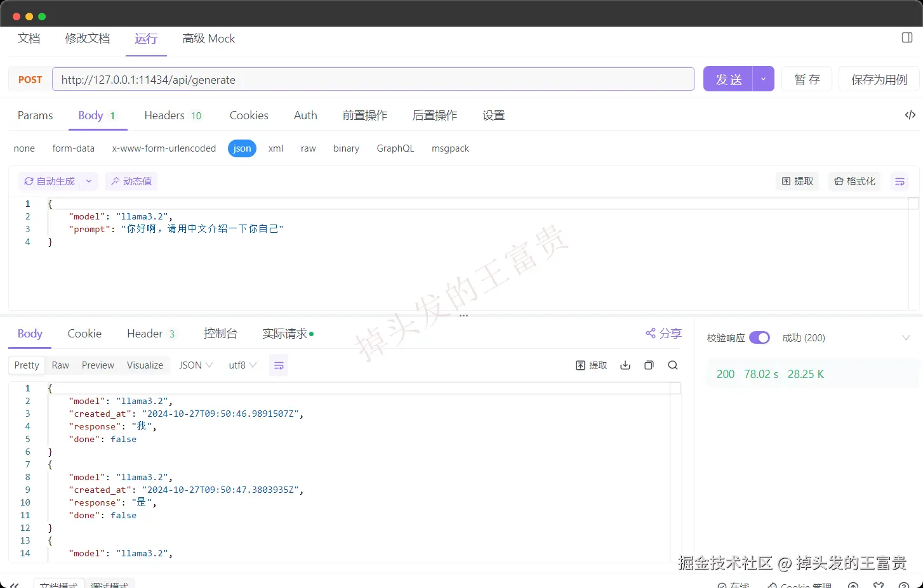Open the 设置 settings tab

coord(493,115)
